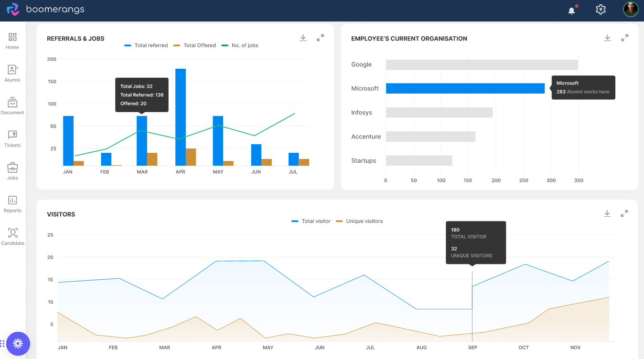Click the Google bar in organisation chart
The image size is (644, 359).
click(482, 64)
